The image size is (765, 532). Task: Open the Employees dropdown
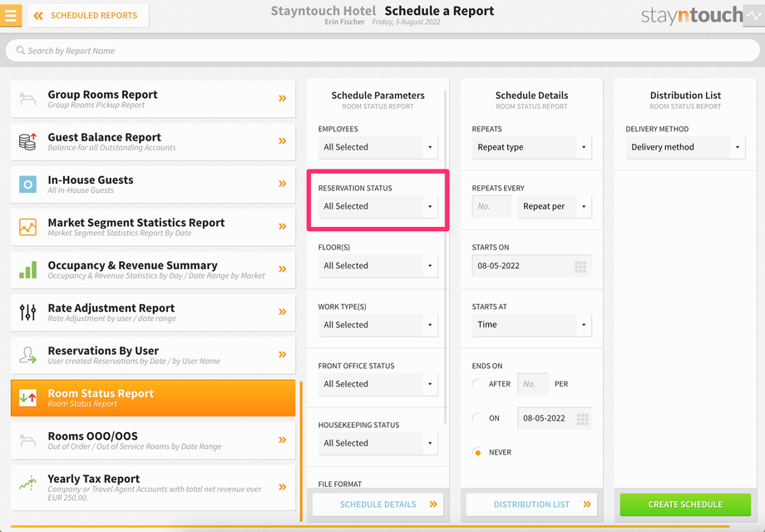[378, 147]
